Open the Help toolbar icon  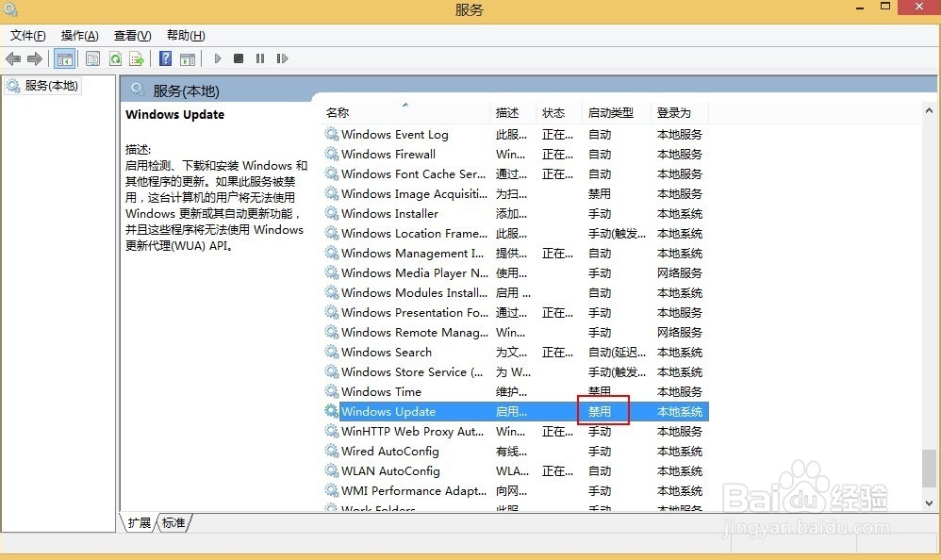point(166,58)
